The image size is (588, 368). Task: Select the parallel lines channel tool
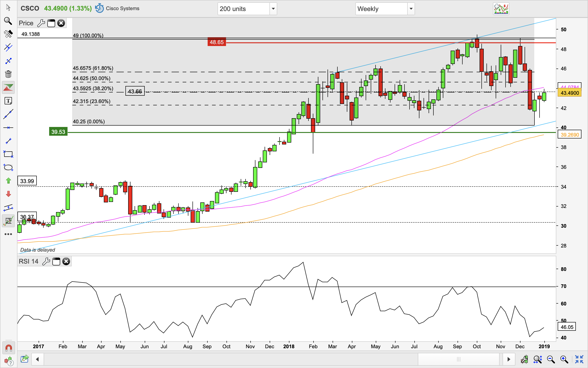(x=8, y=47)
